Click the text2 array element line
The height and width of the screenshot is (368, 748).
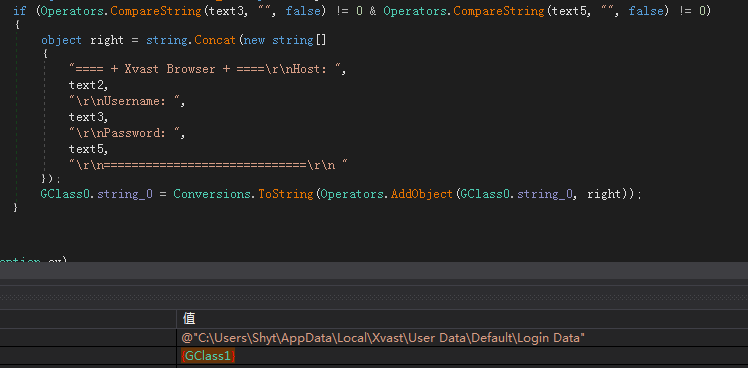[x=89, y=85]
